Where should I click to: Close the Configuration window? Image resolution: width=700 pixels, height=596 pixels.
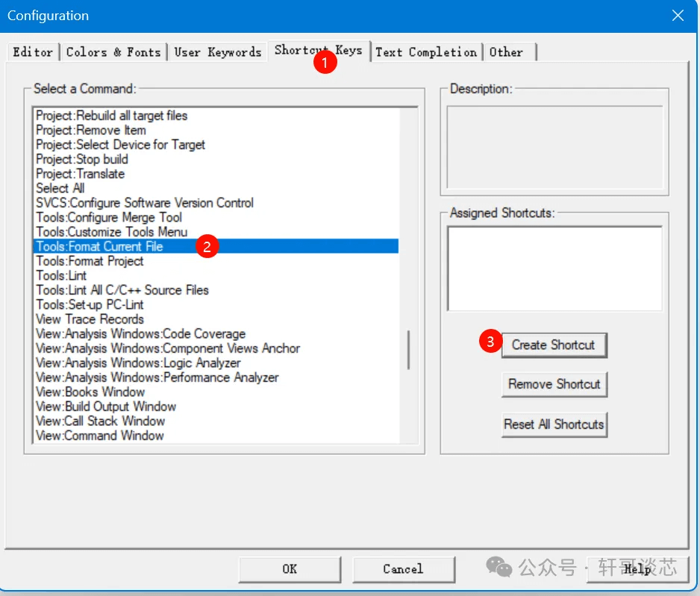[x=678, y=16]
